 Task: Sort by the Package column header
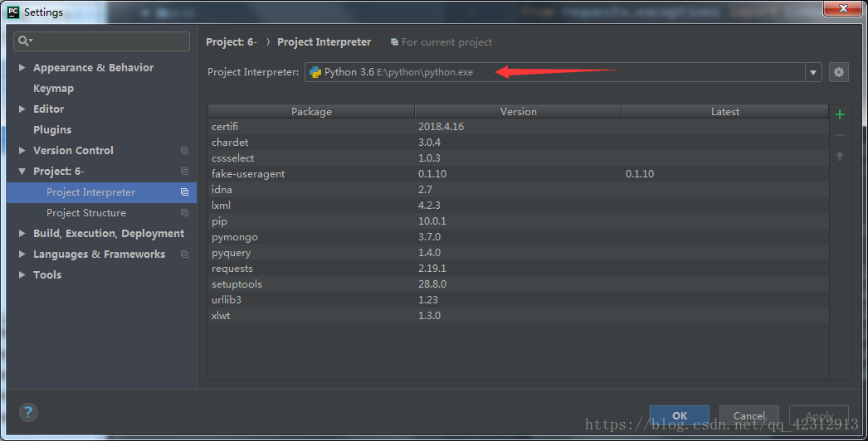[x=311, y=112]
